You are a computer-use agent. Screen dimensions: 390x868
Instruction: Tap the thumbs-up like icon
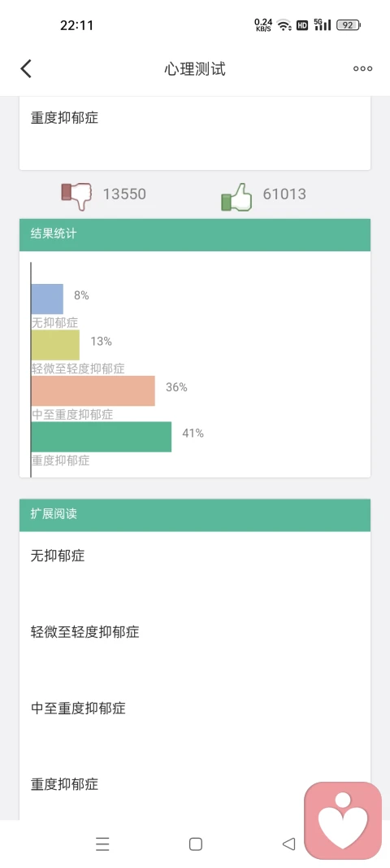click(236, 197)
